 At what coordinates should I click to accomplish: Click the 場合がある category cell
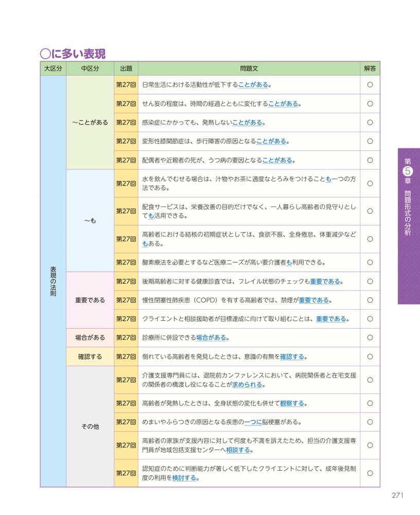(x=90, y=338)
